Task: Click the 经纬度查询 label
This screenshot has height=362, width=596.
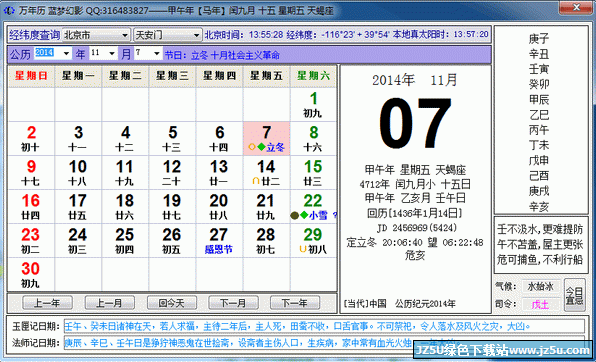Action: pyautogui.click(x=35, y=35)
